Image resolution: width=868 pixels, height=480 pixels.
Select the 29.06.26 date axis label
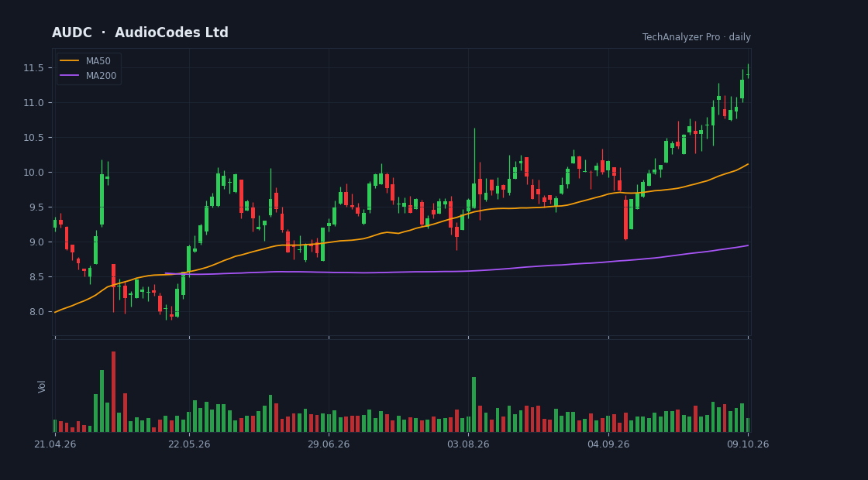329,444
